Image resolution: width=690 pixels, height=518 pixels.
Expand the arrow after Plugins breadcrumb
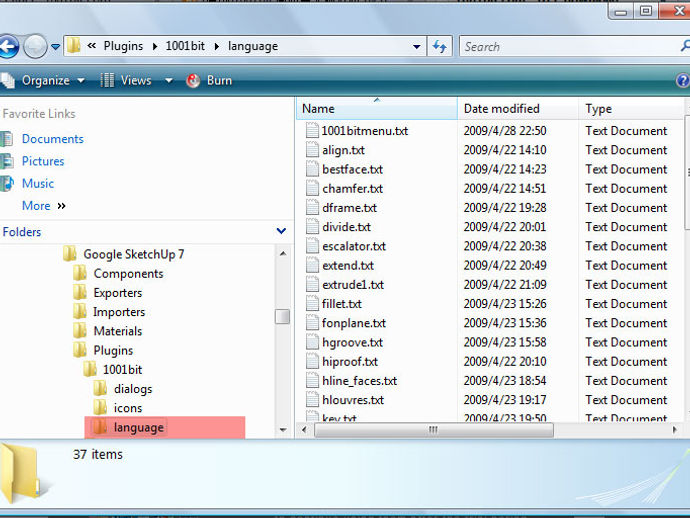coord(155,46)
